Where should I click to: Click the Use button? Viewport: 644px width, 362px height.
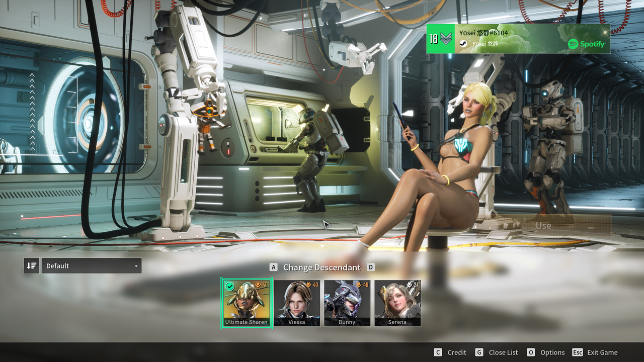543,226
